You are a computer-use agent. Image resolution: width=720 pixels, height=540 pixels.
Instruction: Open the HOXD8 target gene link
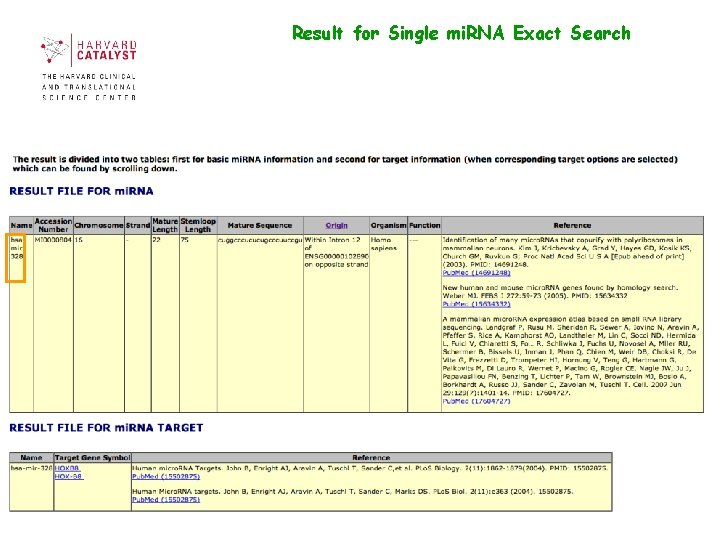pyautogui.click(x=68, y=468)
